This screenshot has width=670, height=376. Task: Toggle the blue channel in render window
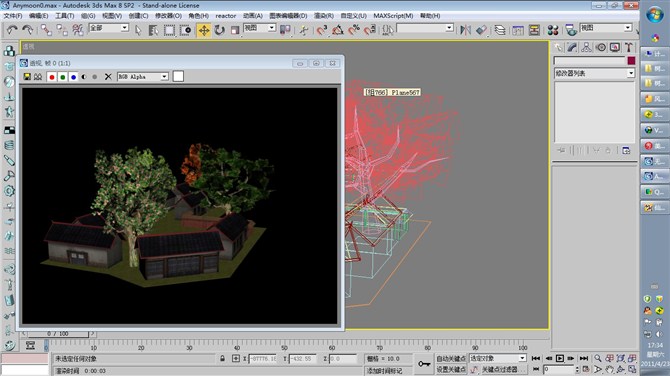pyautogui.click(x=73, y=77)
